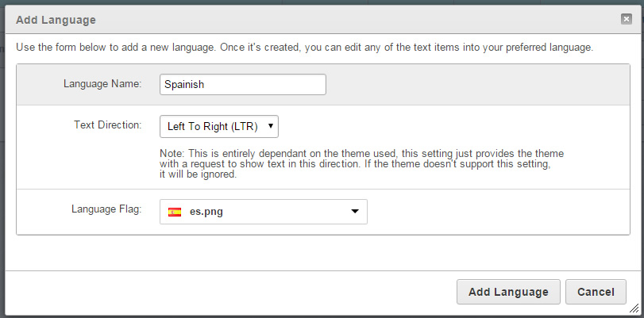Click the Left To Right (LTR) option text
The width and height of the screenshot is (644, 318).
212,126
